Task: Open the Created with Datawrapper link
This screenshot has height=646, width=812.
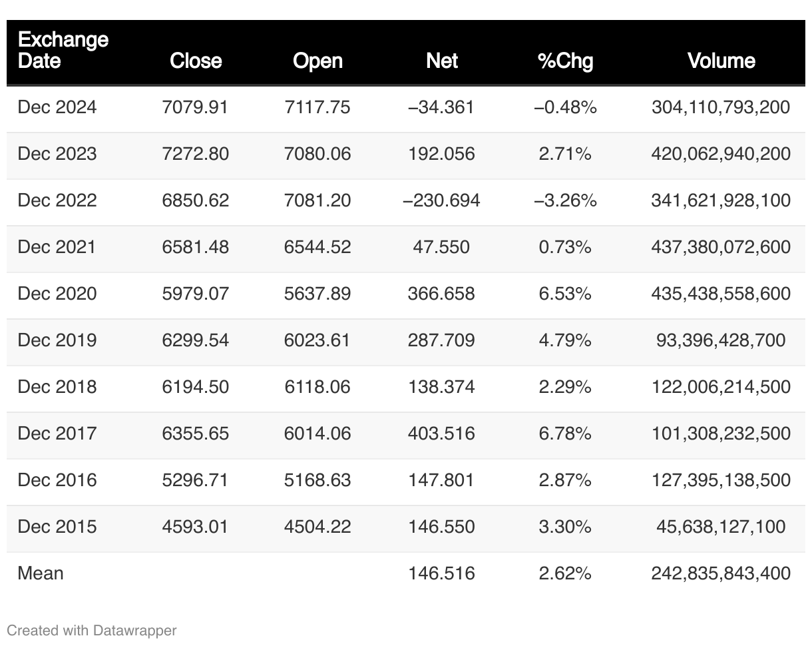Action: tap(92, 630)
